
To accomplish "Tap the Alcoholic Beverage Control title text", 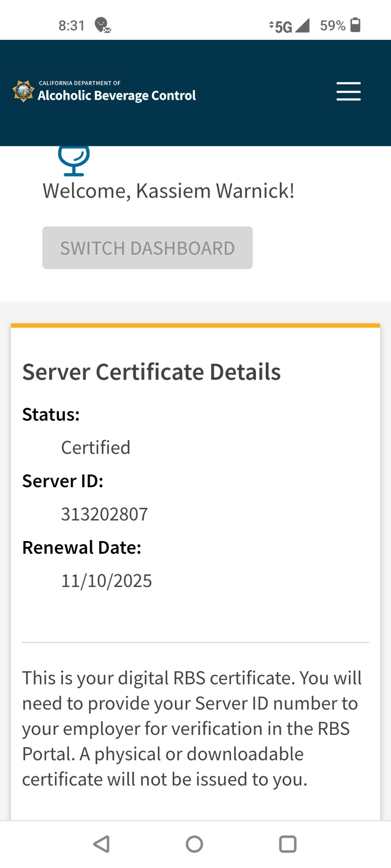I will pos(117,95).
